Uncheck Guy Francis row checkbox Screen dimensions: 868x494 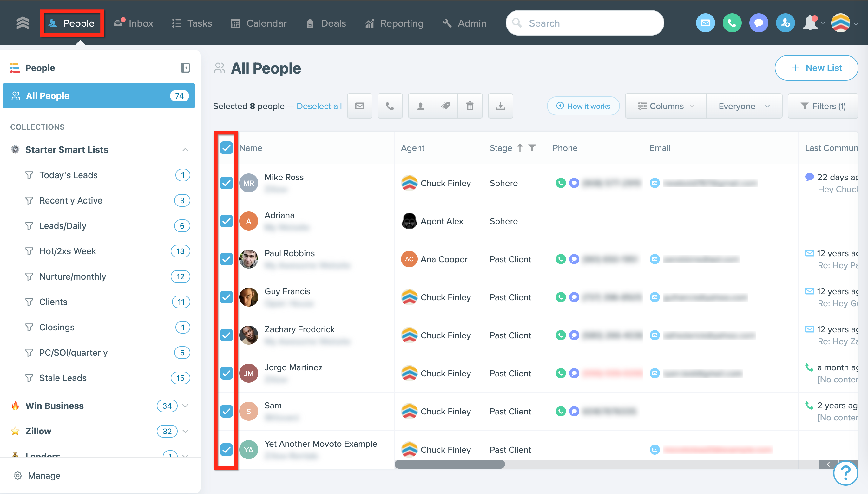[227, 297]
